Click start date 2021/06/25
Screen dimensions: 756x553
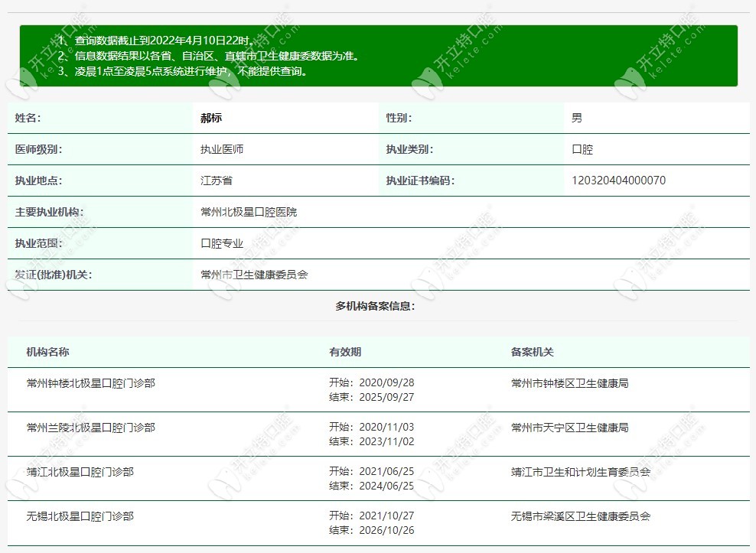click(x=386, y=471)
